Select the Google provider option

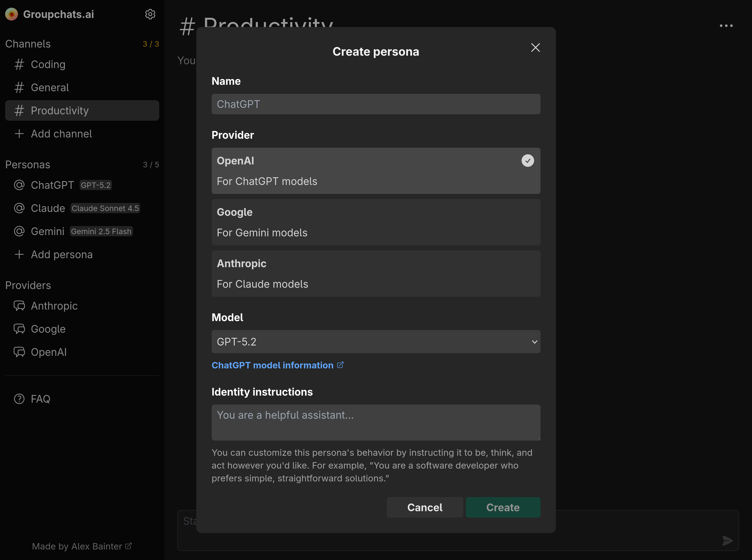[376, 222]
